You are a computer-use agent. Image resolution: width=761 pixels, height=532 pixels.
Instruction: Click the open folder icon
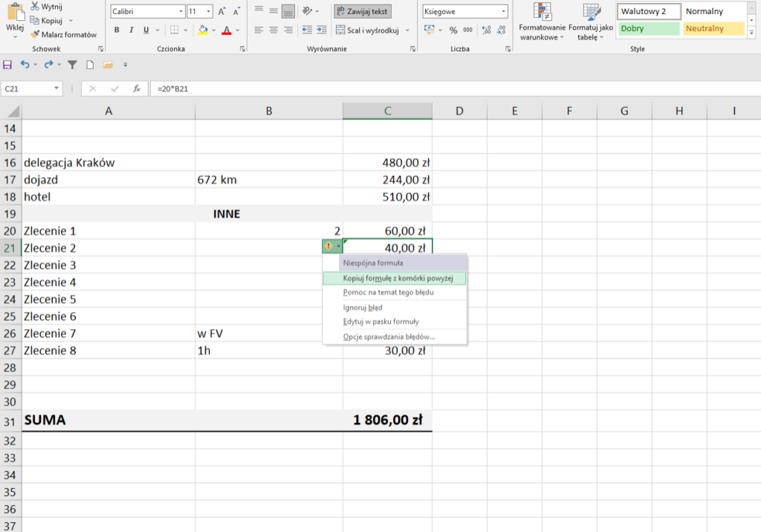[108, 65]
